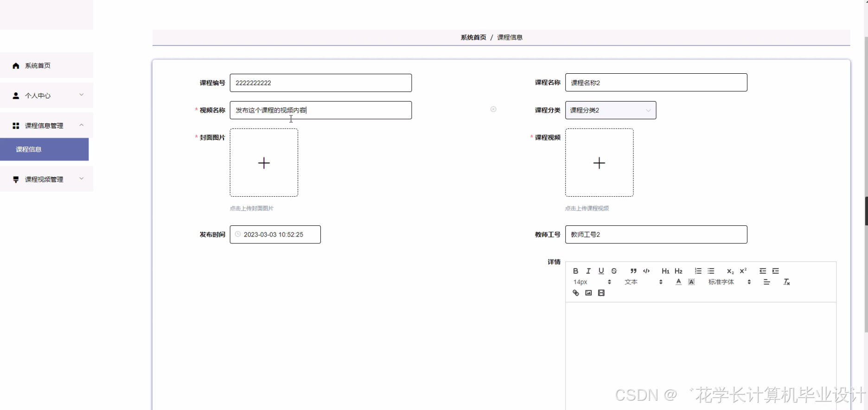Screen dimensions: 868x410
Task: Click the clock icon in 发布时间 field
Action: 238,234
